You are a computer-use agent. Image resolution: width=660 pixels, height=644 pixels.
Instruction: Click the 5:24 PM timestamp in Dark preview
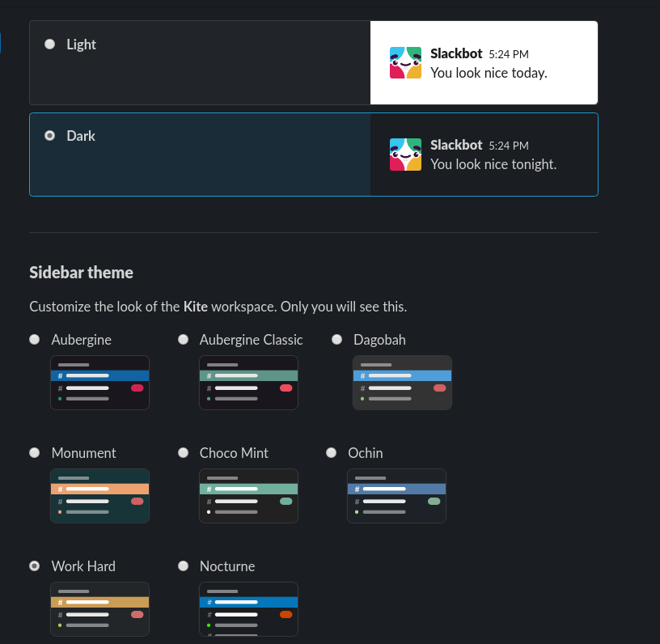509,146
